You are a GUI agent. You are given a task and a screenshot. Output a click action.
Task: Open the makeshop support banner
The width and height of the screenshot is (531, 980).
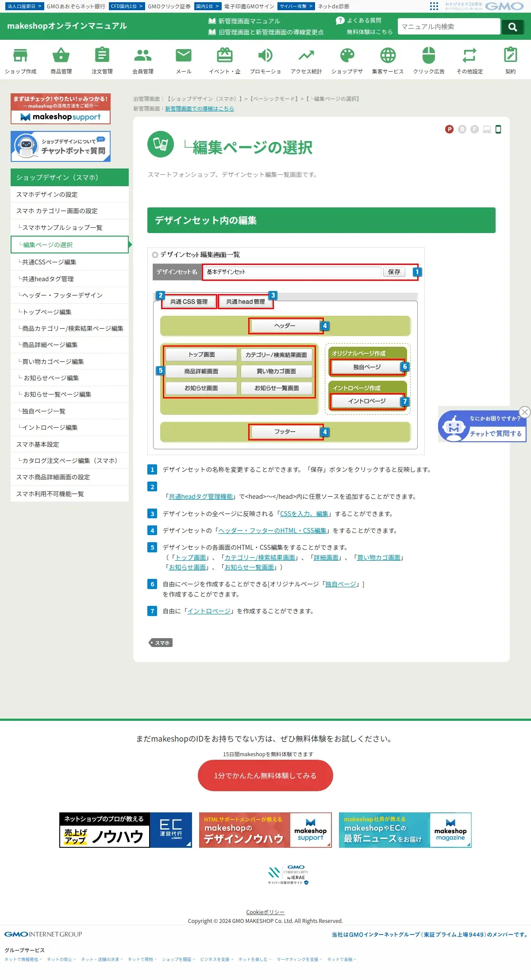(61, 108)
